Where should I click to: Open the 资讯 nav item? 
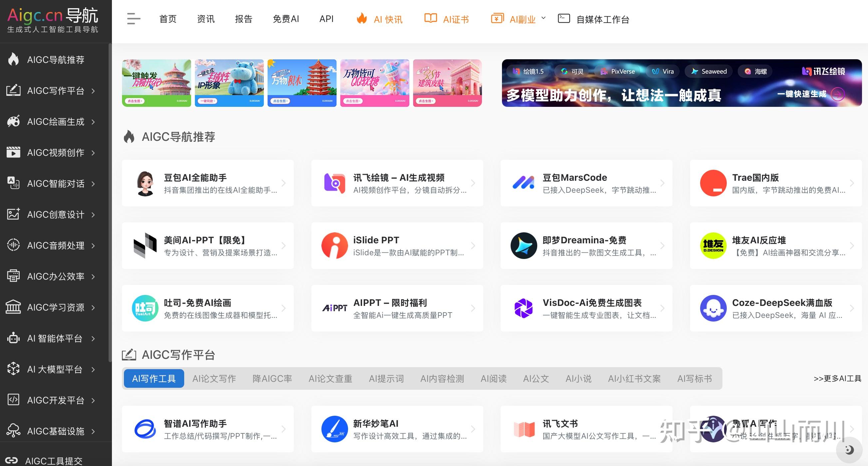[x=206, y=19]
